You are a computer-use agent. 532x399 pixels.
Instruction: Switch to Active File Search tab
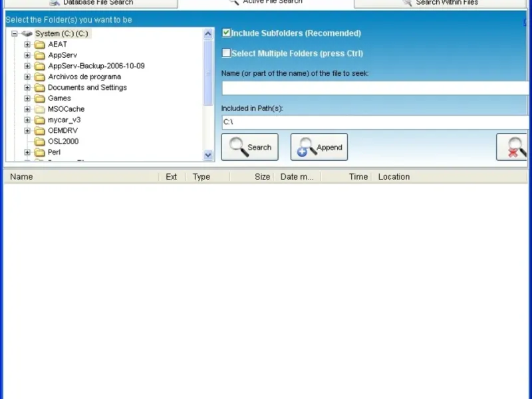pyautogui.click(x=265, y=3)
